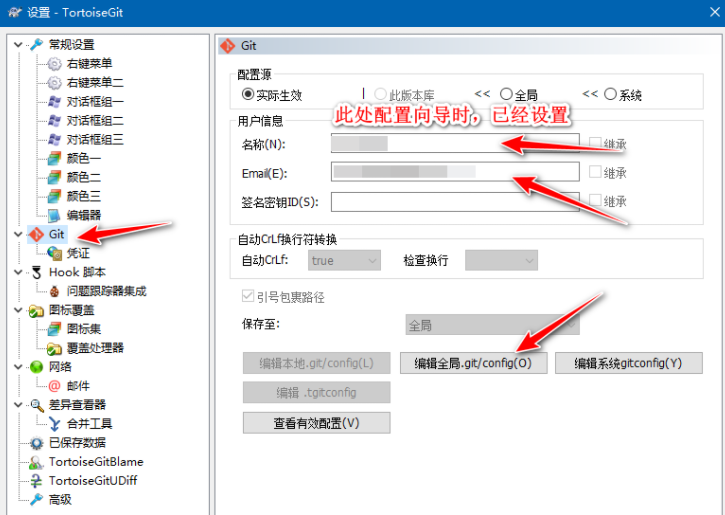Click the color palette icon for 颜色一

(54, 159)
